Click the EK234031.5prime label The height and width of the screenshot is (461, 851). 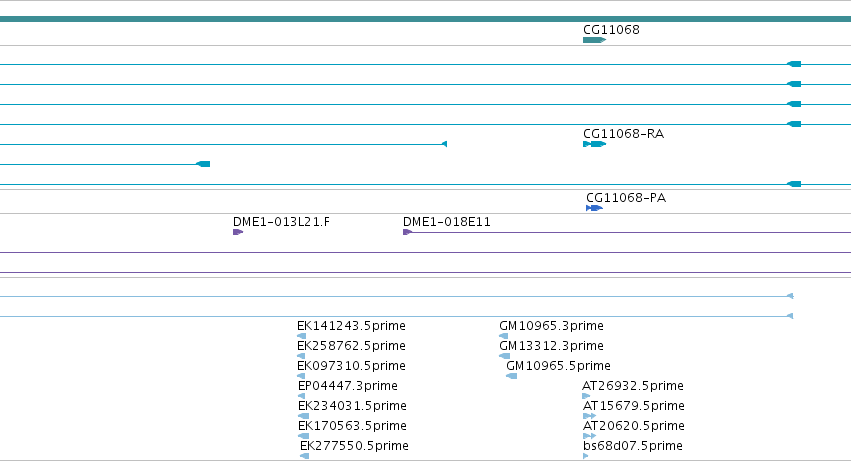click(x=352, y=406)
